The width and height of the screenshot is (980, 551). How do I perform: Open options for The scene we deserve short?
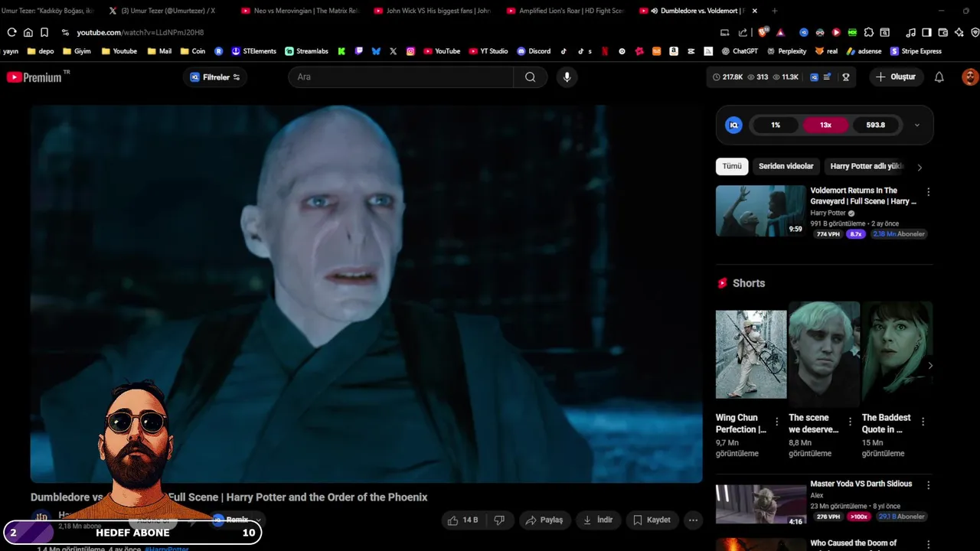(x=850, y=422)
